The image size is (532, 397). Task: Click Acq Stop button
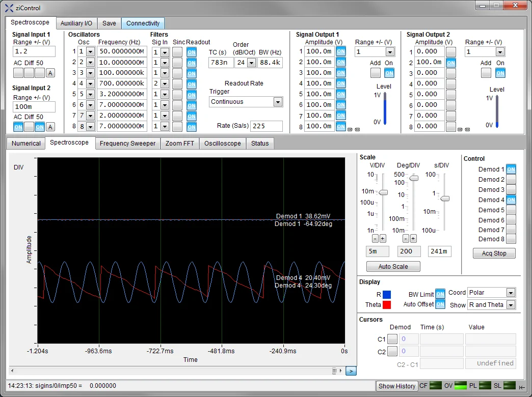point(494,253)
